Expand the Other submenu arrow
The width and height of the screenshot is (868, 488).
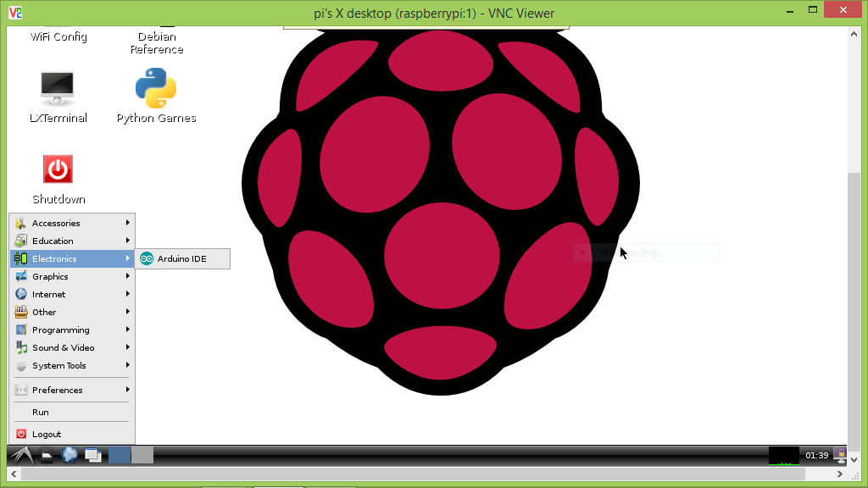click(x=128, y=312)
